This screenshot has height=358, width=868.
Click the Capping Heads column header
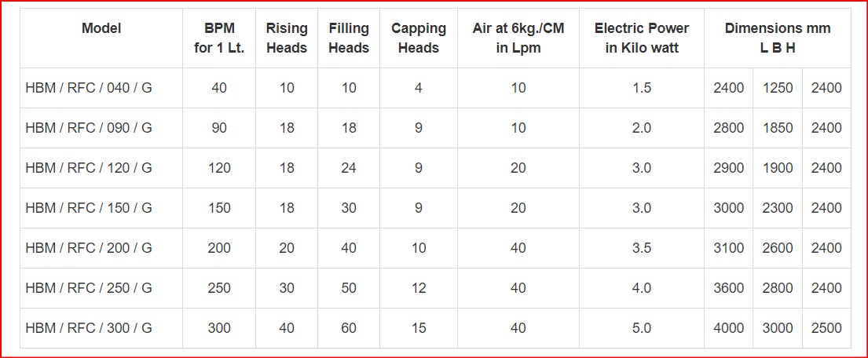[x=419, y=38]
